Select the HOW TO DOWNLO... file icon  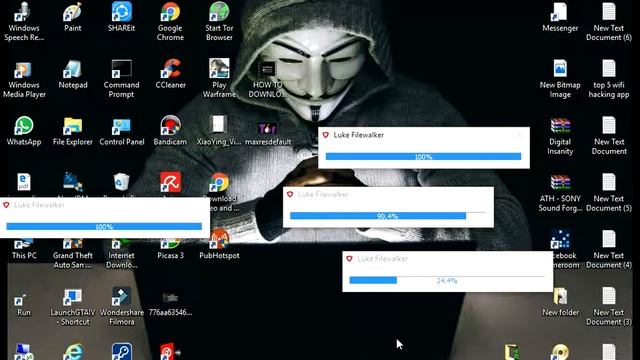[267, 80]
